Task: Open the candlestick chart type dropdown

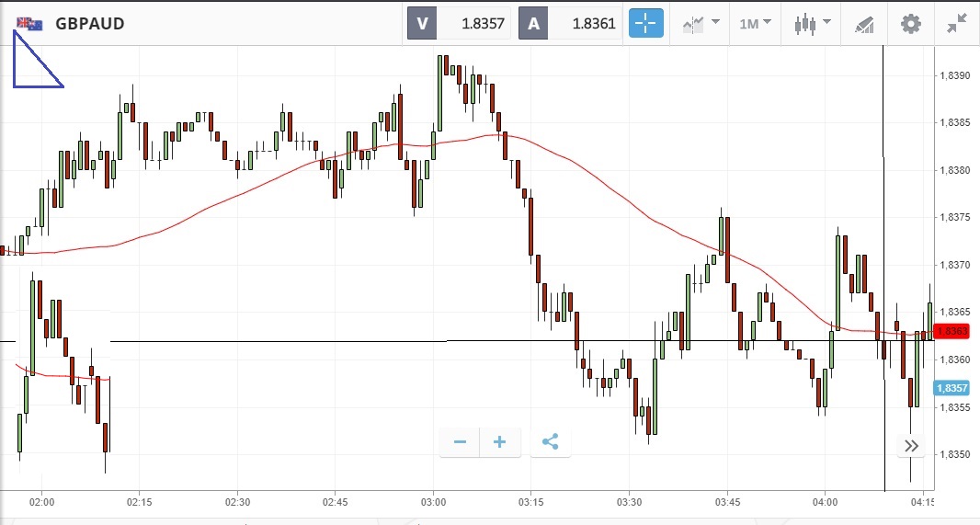Action: coord(813,23)
